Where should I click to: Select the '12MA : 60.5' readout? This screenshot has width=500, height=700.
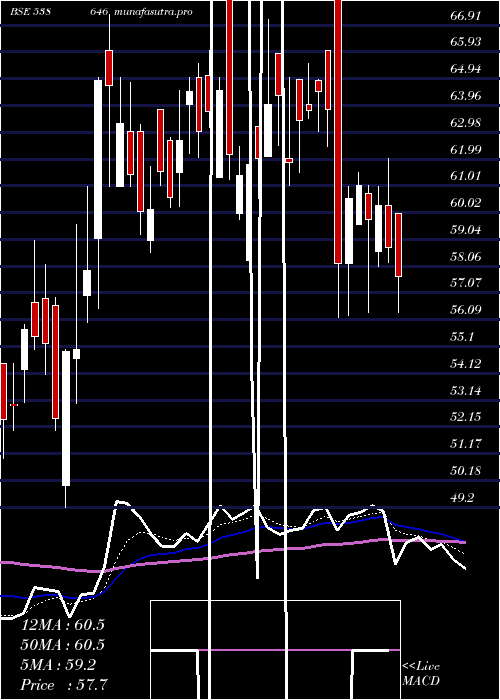pos(63,625)
